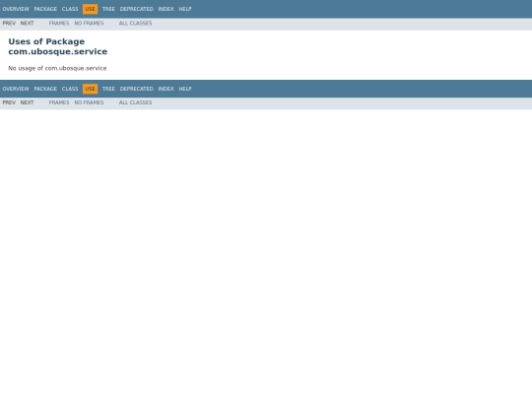Open Index in the top navigation bar
Viewport: 532px width, 399px height.
click(166, 9)
